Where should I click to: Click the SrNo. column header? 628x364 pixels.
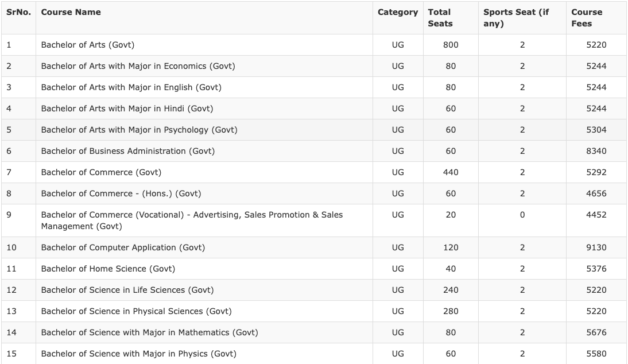(18, 12)
